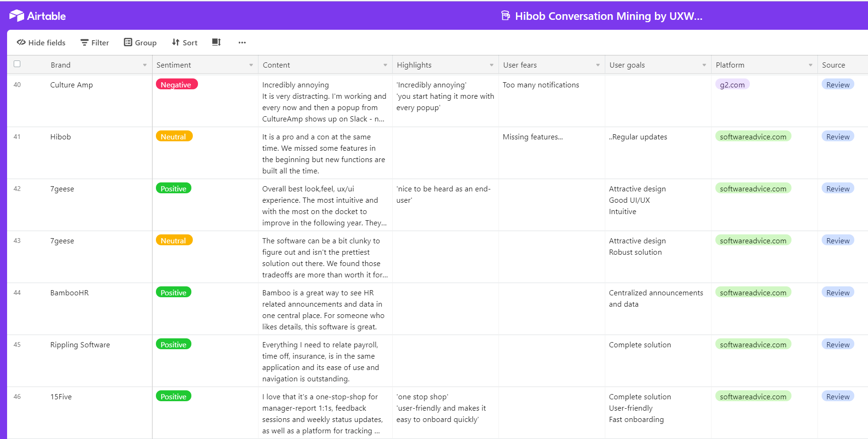Expand the Platform column dropdown
This screenshot has height=439, width=868.
click(x=810, y=65)
